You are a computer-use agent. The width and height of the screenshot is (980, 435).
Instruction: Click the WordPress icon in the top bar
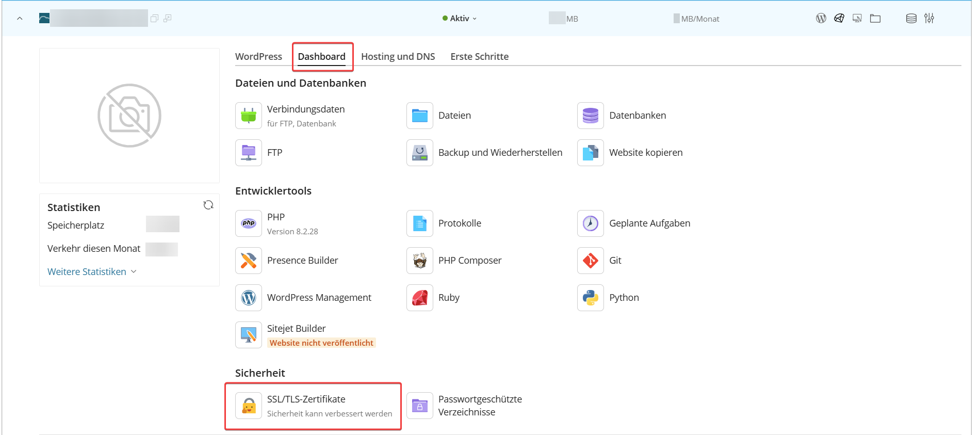click(x=821, y=19)
